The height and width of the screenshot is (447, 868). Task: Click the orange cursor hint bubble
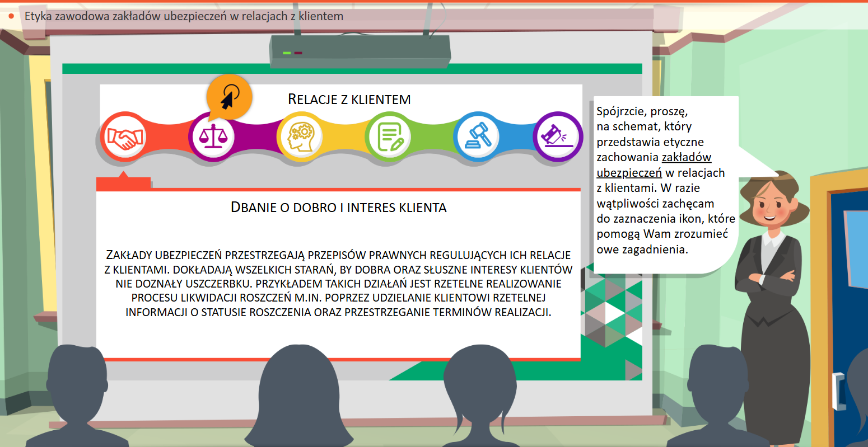229,97
